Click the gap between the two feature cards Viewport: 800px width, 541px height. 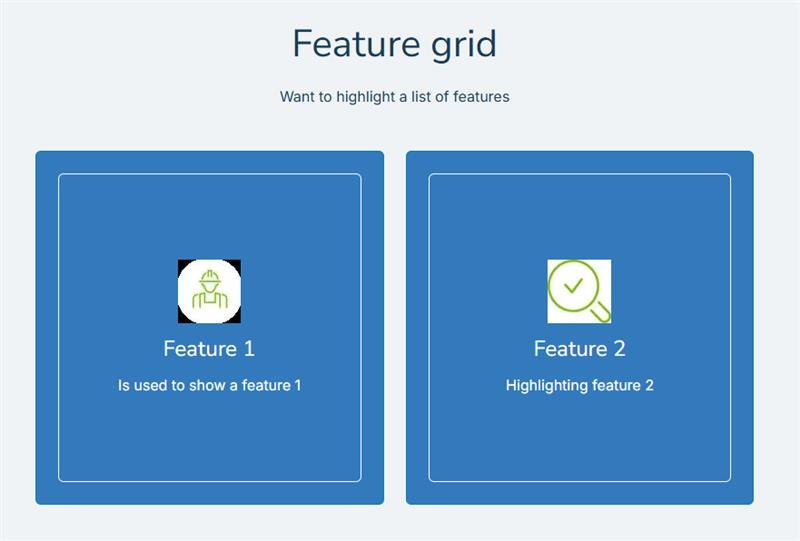click(x=395, y=327)
